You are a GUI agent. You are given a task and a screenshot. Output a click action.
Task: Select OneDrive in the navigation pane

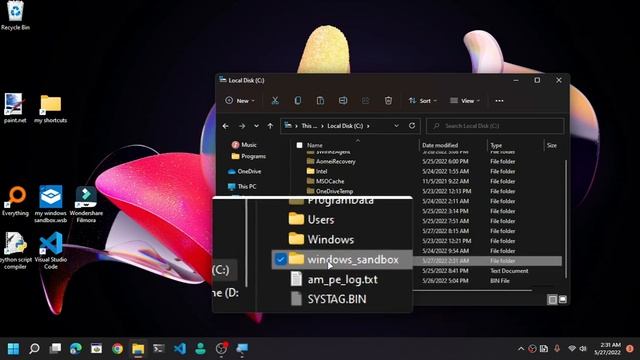click(x=244, y=171)
